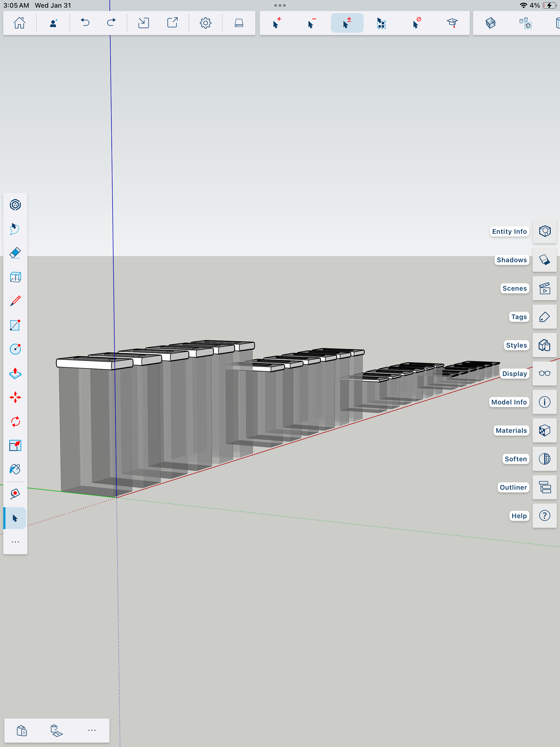Expand more tools in left toolbar
560x747 pixels.
(x=15, y=542)
